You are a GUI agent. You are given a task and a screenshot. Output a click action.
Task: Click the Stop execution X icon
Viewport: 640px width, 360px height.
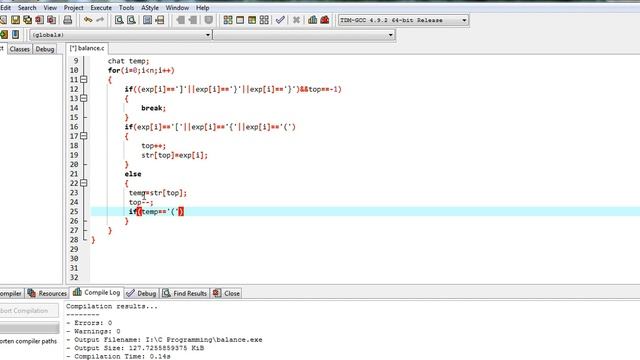pyautogui.click(x=296, y=20)
